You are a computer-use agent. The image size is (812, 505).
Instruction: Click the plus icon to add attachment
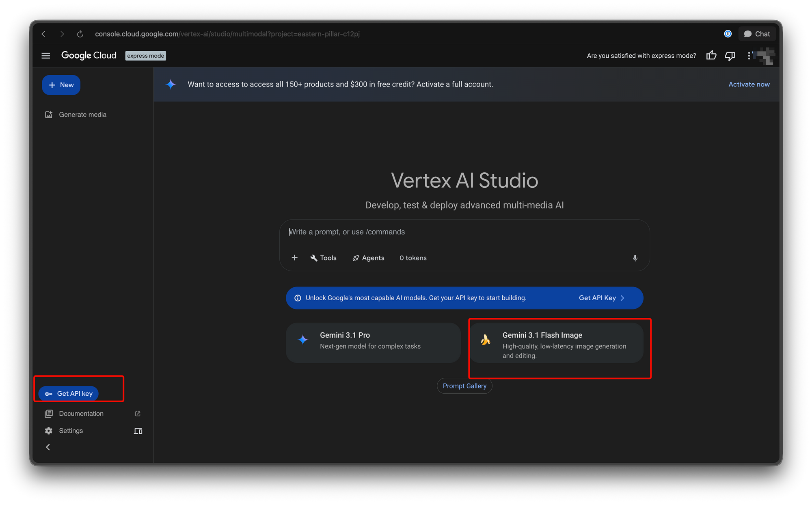[x=295, y=258]
